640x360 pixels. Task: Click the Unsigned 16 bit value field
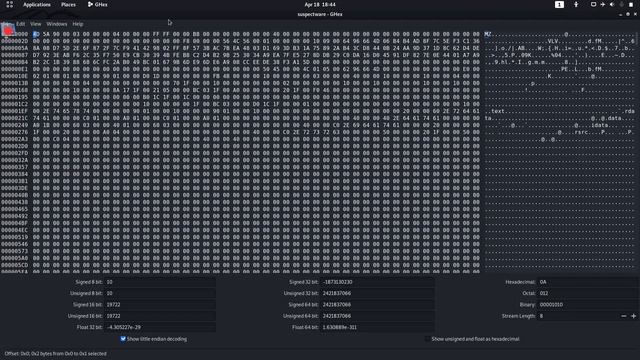click(x=160, y=316)
